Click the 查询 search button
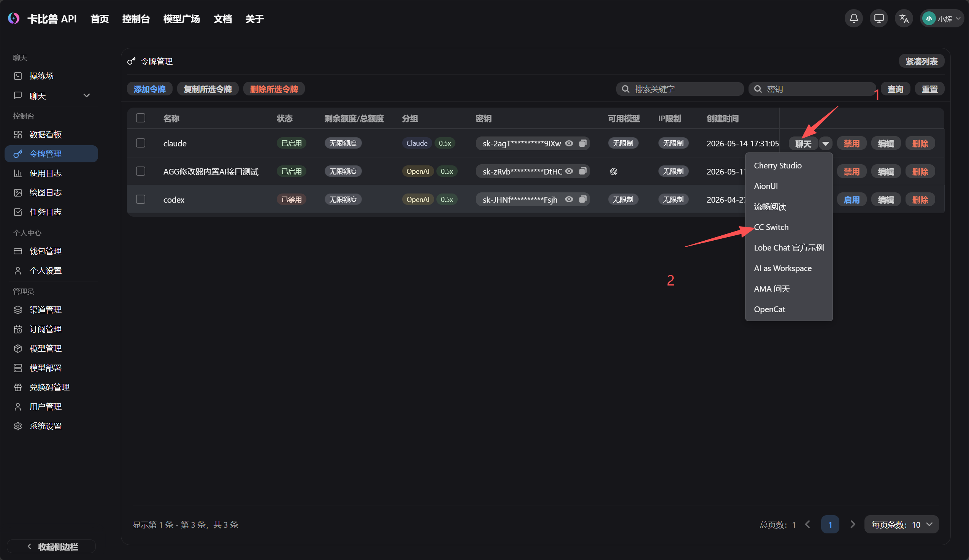The image size is (969, 560). [895, 89]
